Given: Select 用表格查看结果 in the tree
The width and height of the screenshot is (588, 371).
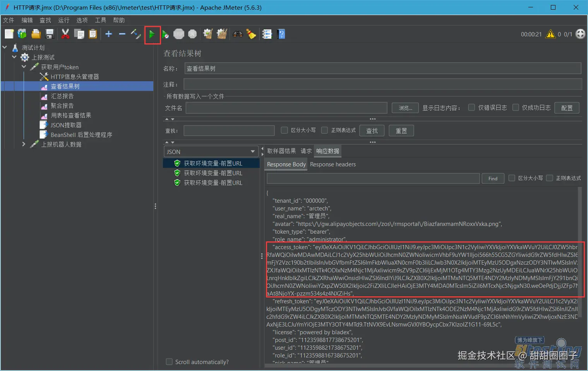Looking at the screenshot, I should [71, 115].
